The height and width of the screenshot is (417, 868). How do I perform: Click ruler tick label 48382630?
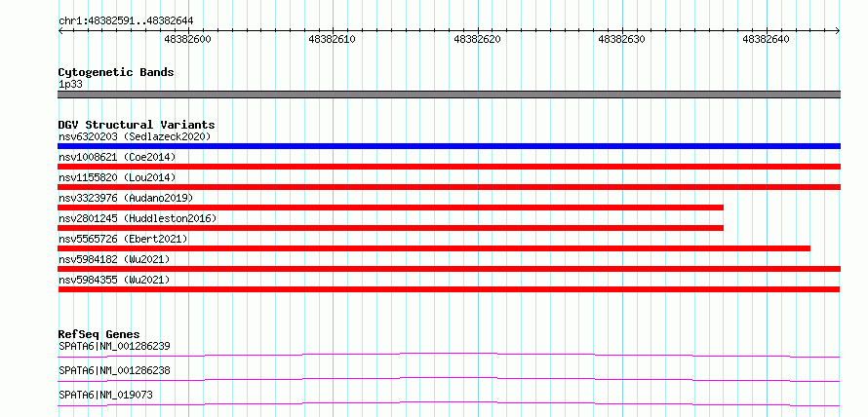point(621,39)
